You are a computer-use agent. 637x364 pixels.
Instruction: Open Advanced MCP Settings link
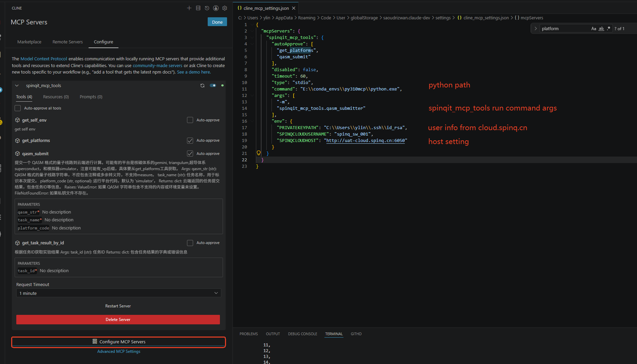tap(119, 351)
